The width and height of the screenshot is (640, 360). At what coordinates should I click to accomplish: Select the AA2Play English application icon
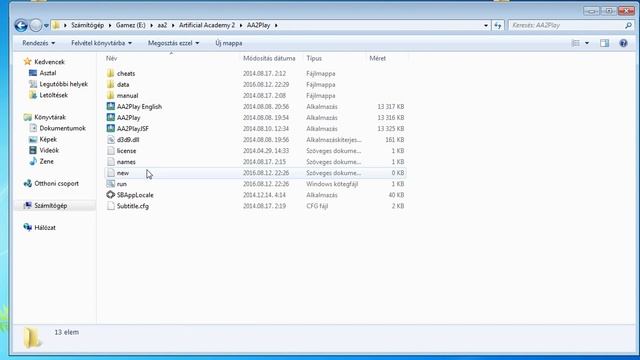tap(111, 106)
